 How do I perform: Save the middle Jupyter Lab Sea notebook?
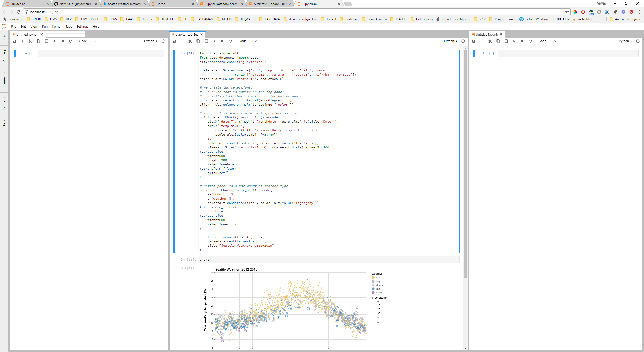coord(174,41)
